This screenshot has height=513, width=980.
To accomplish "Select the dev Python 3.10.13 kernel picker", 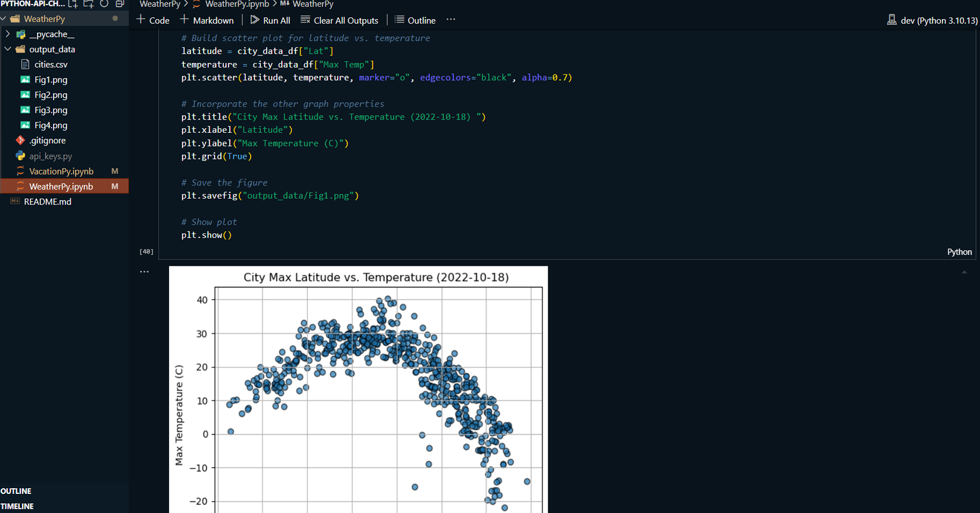I will pos(932,20).
